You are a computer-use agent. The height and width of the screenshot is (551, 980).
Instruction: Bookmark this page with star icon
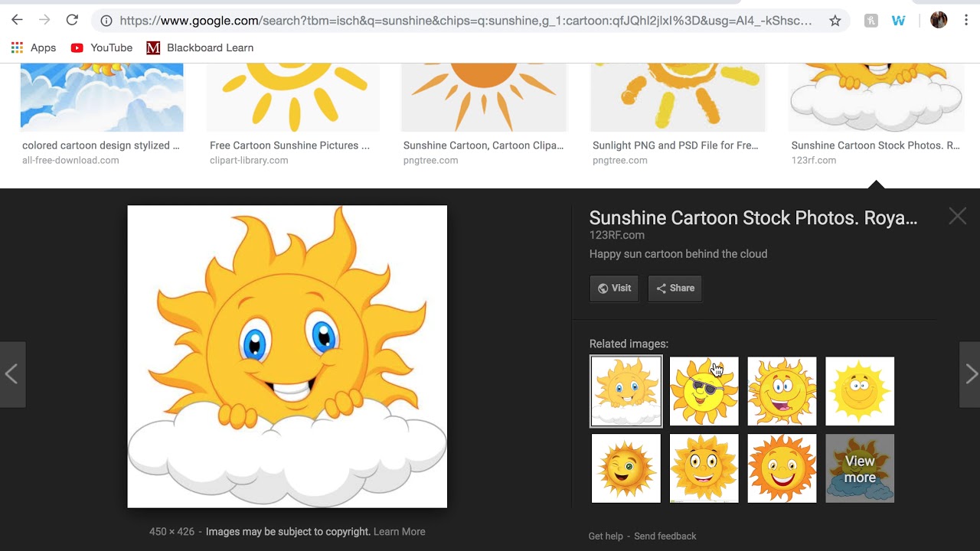[835, 21]
